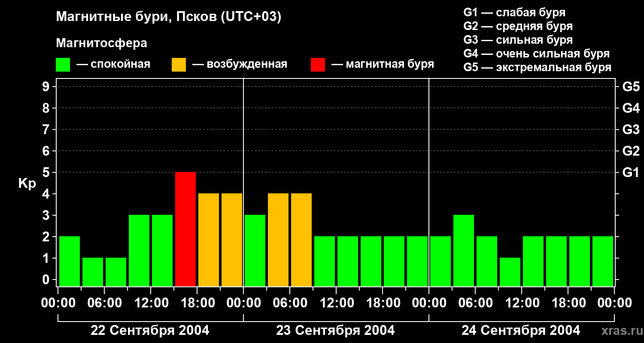This screenshot has height=343, width=644.
Task: Click the 'G3' right-axis scale label
Action: point(631,129)
